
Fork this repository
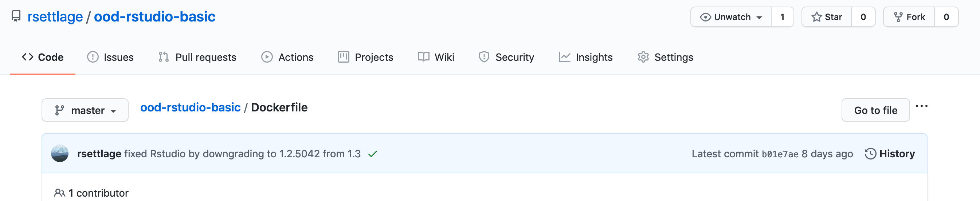pos(909,17)
